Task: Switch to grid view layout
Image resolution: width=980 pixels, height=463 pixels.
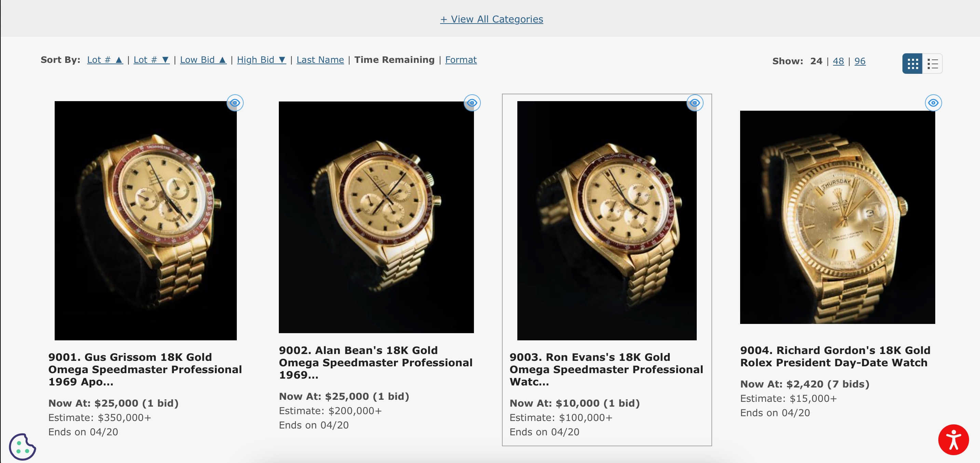Action: pyautogui.click(x=912, y=64)
